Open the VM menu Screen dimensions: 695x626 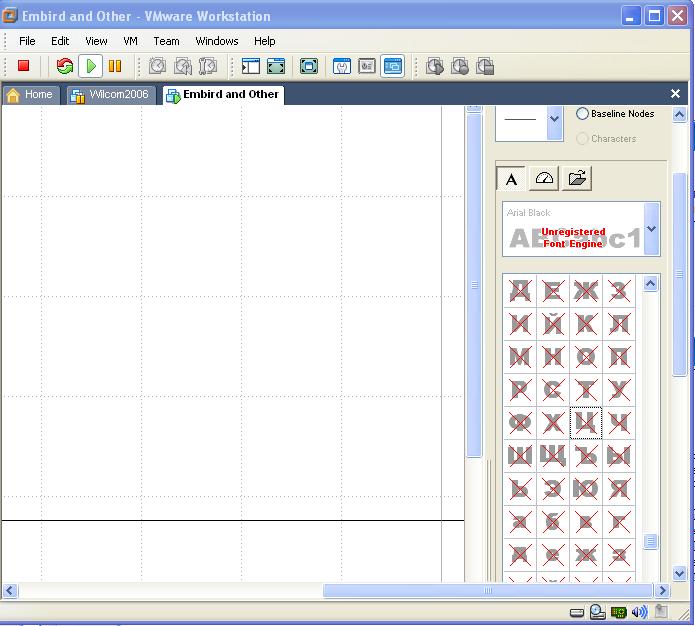click(x=130, y=41)
